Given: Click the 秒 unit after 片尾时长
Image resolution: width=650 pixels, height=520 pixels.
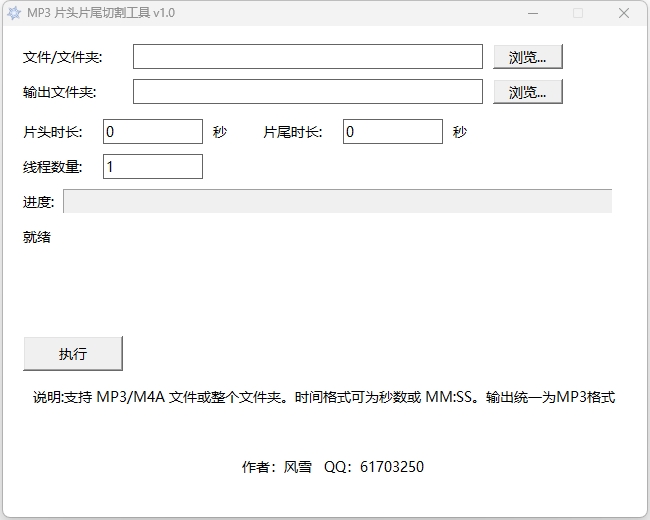Looking at the screenshot, I should tap(460, 132).
